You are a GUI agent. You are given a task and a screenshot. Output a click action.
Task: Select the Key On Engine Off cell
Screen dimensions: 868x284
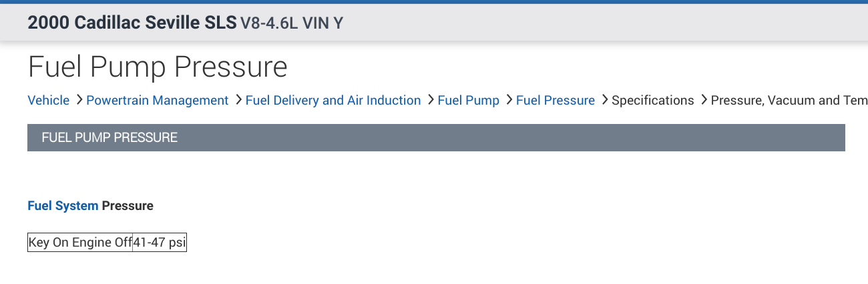click(x=80, y=243)
